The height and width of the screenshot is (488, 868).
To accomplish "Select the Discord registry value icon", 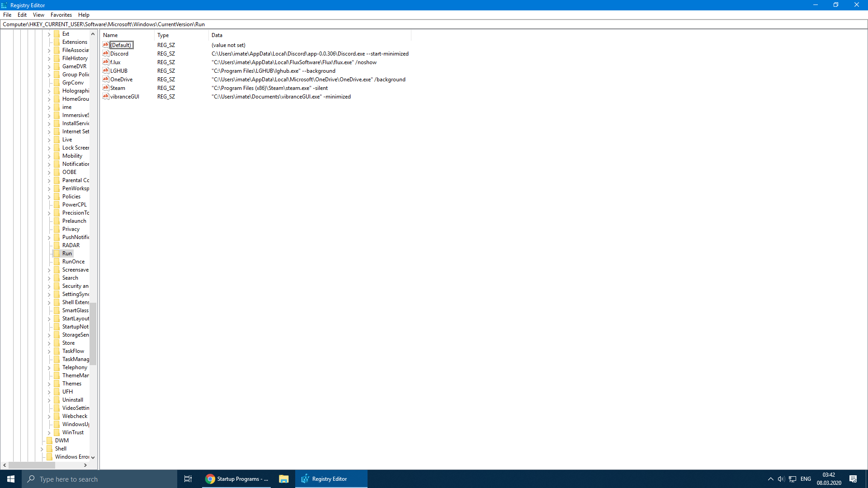I will coord(106,53).
